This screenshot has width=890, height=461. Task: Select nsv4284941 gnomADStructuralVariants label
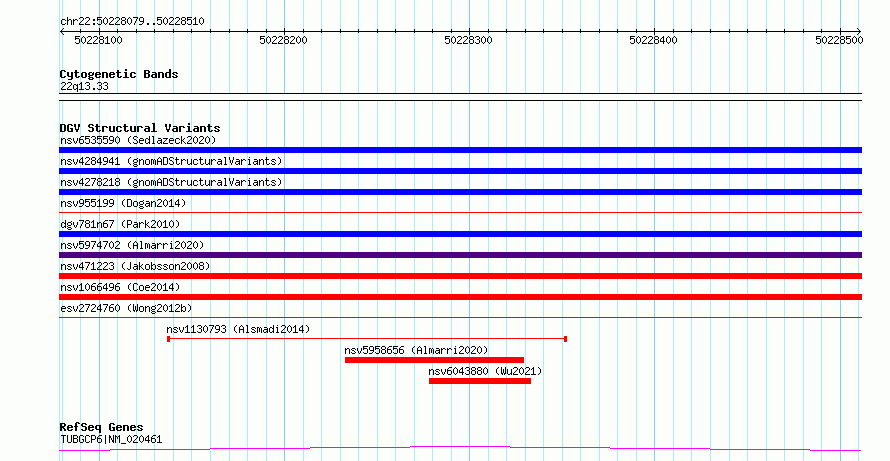(x=171, y=161)
